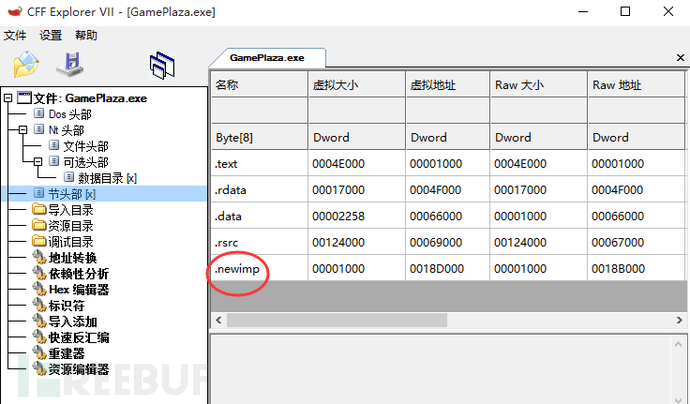Open the 帮助 menu
This screenshot has width=690, height=404.
[86, 35]
